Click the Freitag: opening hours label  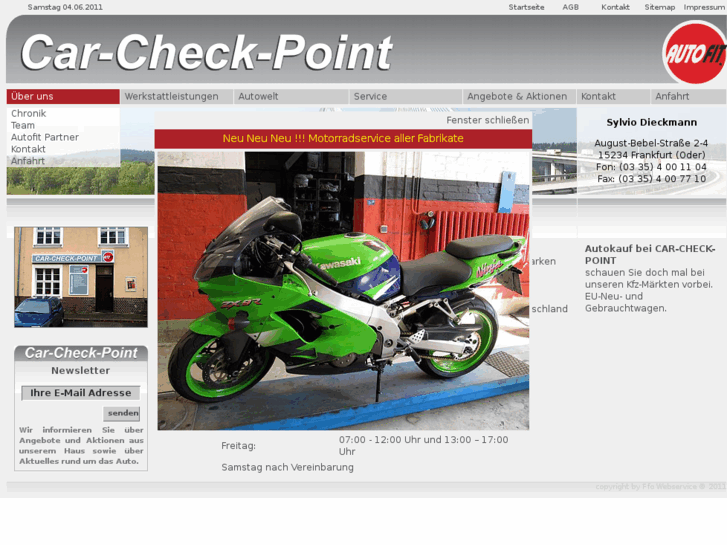point(238,446)
